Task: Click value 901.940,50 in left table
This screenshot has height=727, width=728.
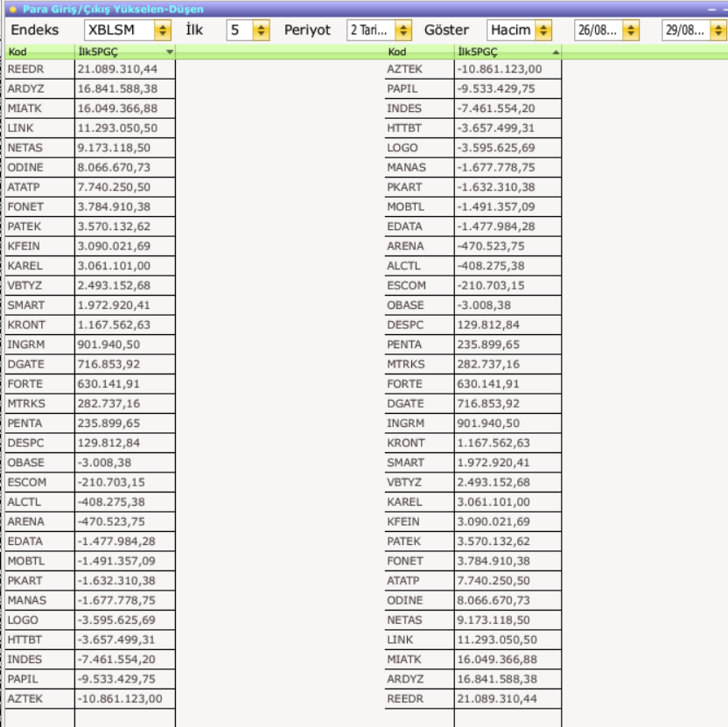Action: pos(108,345)
